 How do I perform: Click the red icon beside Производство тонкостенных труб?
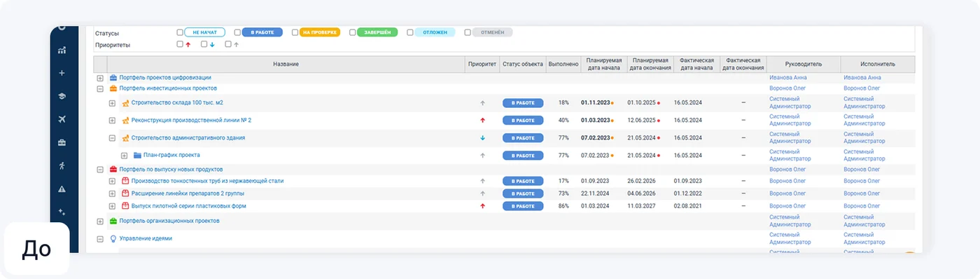pos(125,181)
